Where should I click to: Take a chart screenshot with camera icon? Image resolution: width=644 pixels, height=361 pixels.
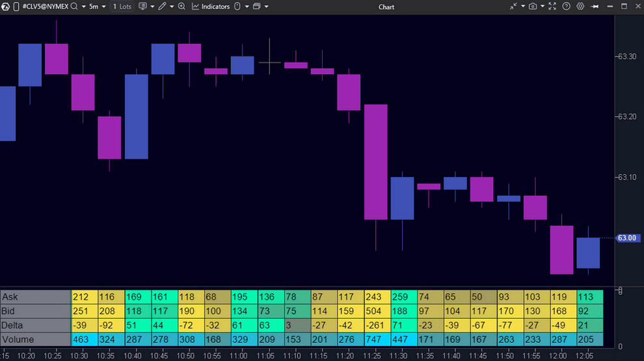pyautogui.click(x=533, y=7)
